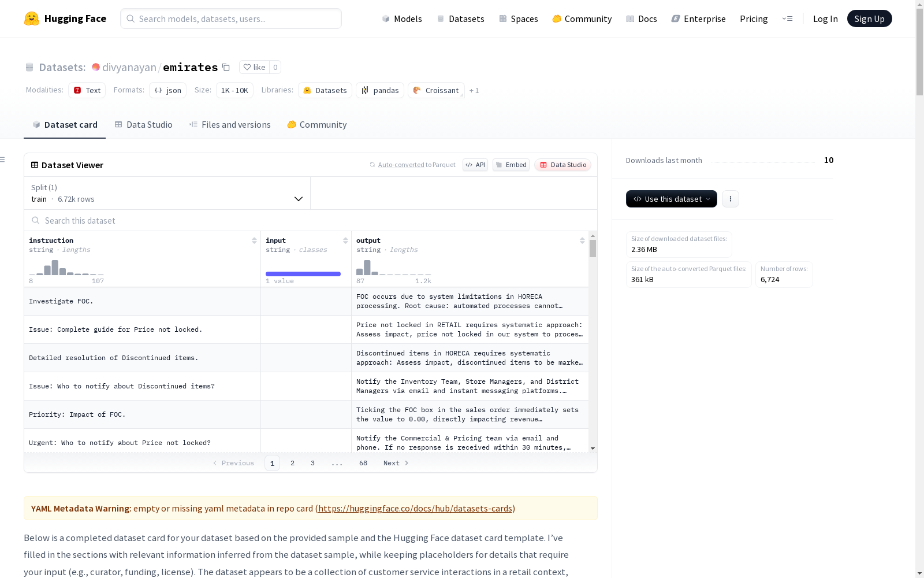Click the input column class bar
924x578 pixels.
click(303, 274)
